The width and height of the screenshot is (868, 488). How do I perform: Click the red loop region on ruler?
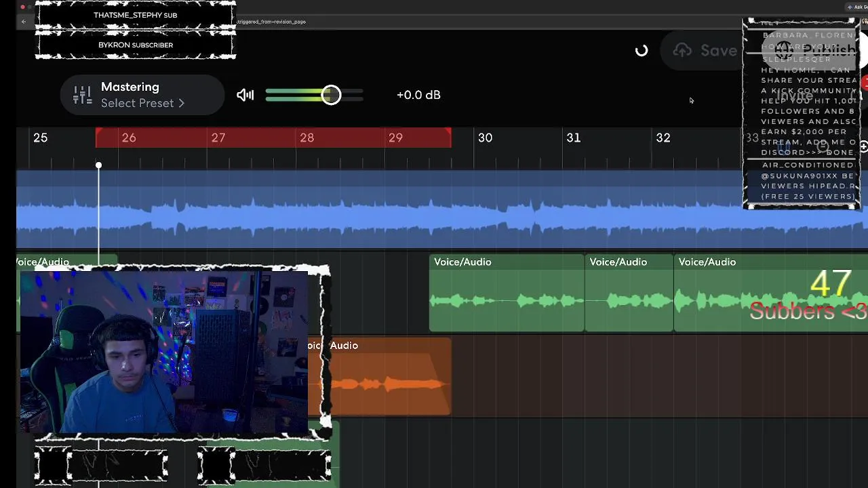(273, 138)
